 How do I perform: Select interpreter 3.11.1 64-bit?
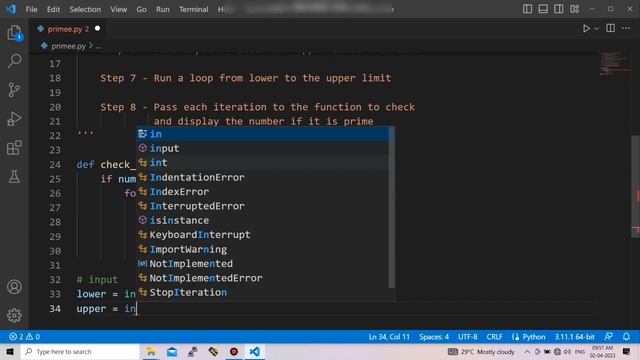click(x=574, y=337)
